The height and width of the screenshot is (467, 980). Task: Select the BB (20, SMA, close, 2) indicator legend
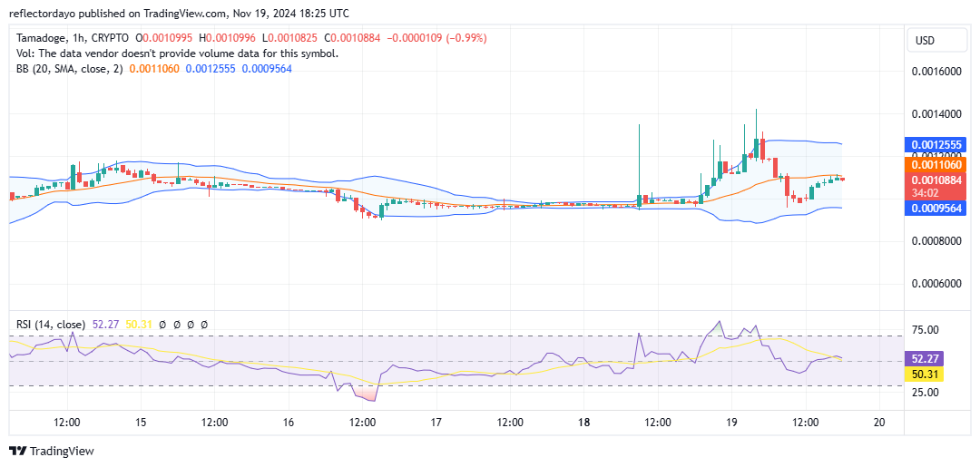pos(67,69)
